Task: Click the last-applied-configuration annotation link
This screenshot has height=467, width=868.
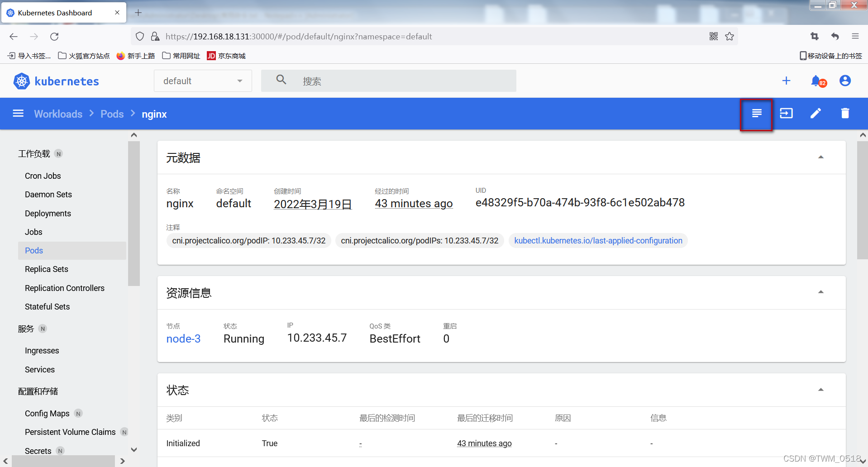Action: (x=598, y=241)
